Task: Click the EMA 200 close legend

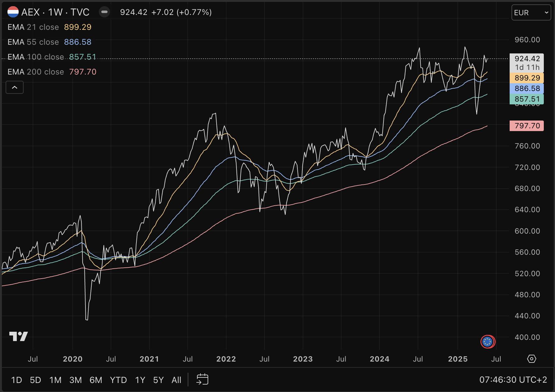Action: pyautogui.click(x=36, y=72)
